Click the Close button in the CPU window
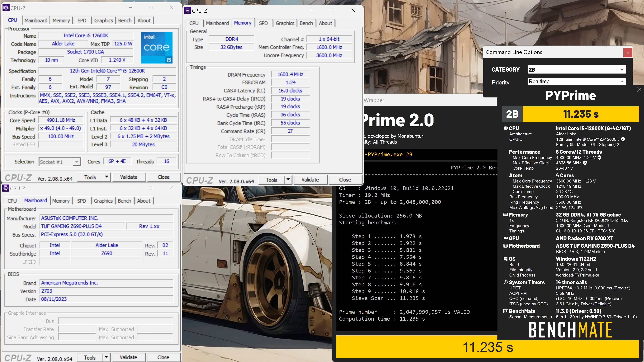Image resolution: width=644 pixels, height=362 pixels. 164,177
